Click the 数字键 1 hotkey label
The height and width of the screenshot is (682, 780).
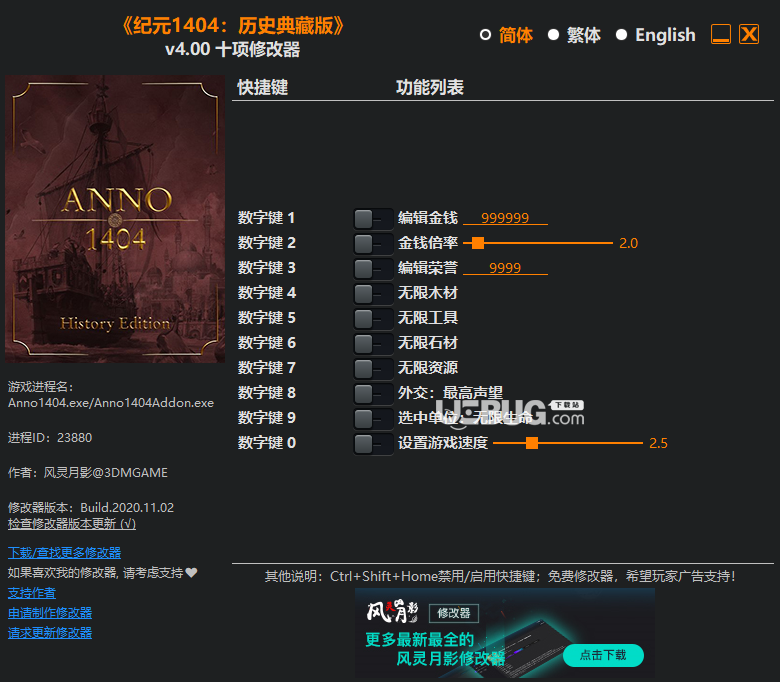tap(266, 218)
